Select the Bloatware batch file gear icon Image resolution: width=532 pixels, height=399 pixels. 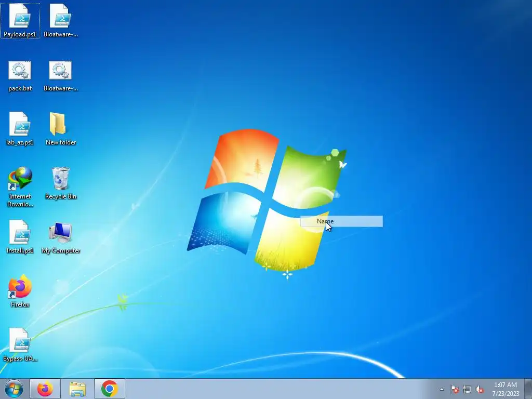61,76
